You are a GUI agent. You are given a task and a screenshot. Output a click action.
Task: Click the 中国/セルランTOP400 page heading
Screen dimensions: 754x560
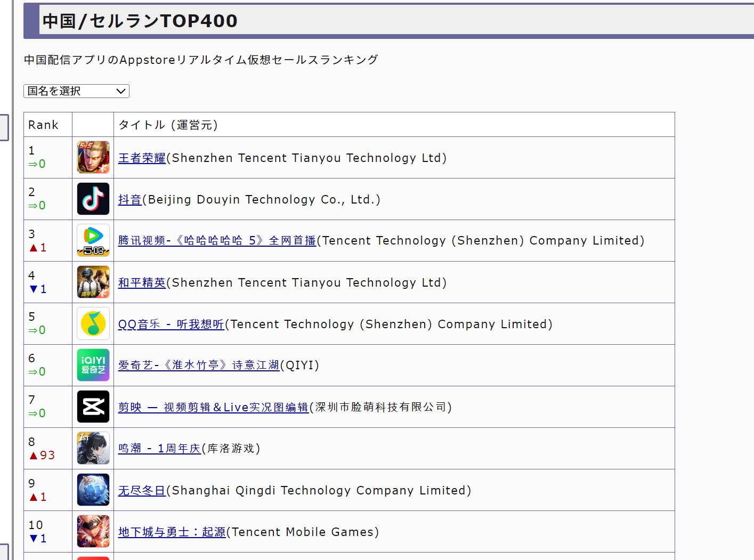tap(140, 21)
